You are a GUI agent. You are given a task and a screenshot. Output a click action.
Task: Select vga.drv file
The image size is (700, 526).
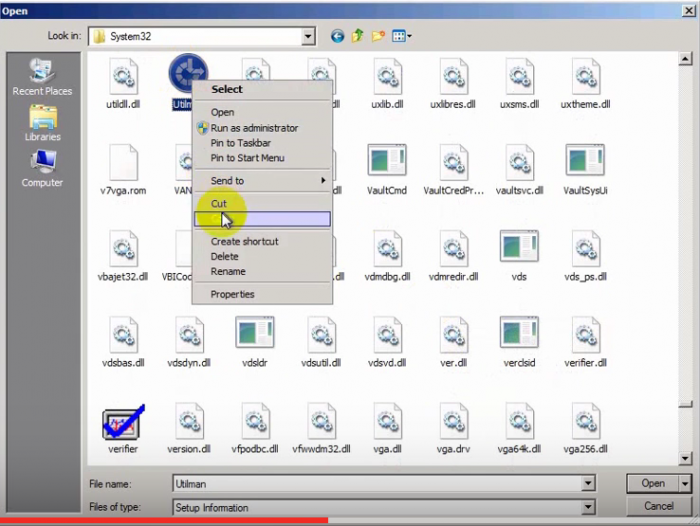(453, 429)
